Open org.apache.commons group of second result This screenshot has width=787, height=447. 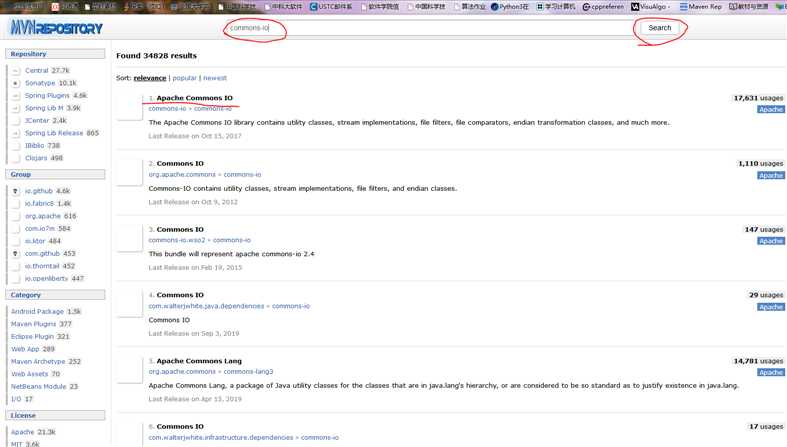(182, 175)
